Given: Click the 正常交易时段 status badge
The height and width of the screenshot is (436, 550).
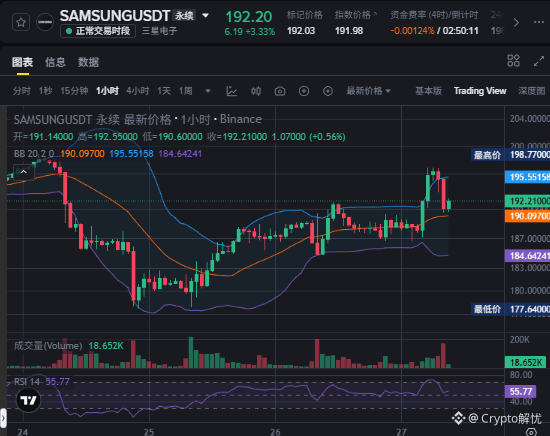Looking at the screenshot, I should tap(98, 31).
